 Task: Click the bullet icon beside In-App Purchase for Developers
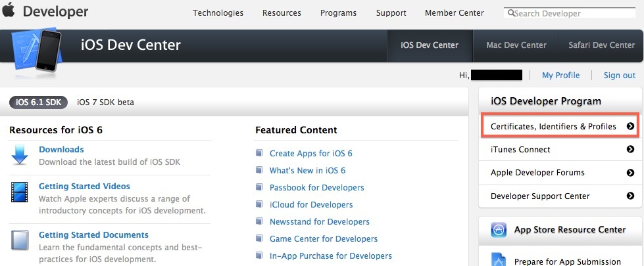(x=259, y=255)
